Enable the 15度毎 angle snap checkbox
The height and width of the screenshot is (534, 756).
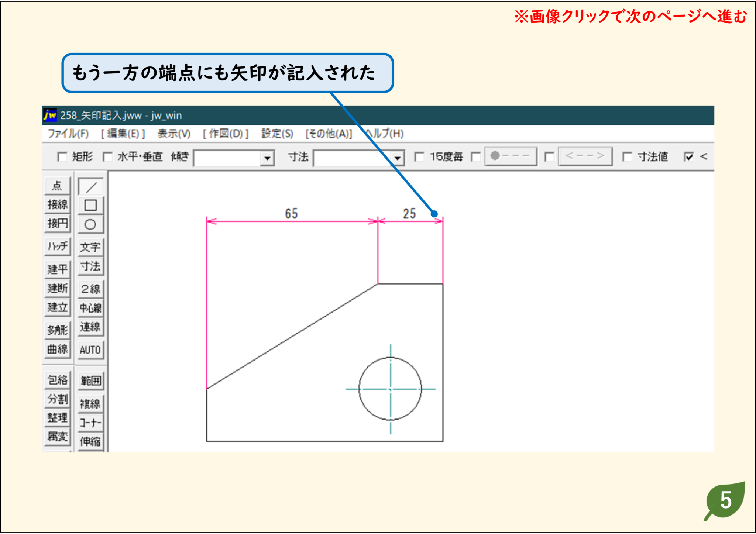coord(419,156)
